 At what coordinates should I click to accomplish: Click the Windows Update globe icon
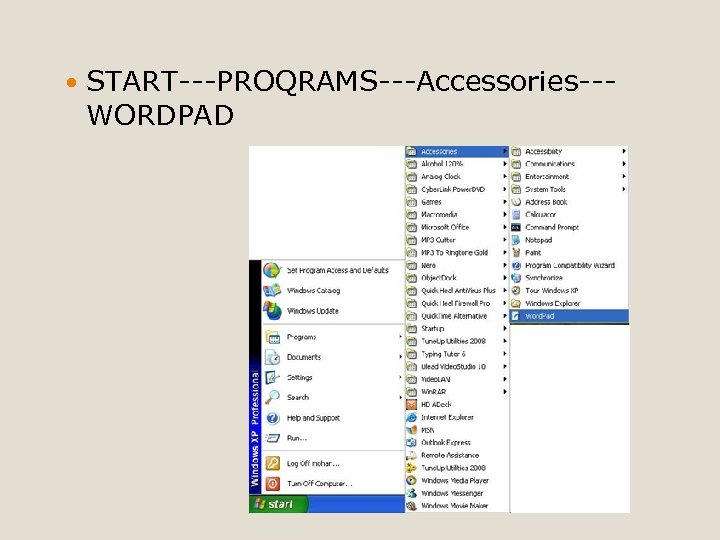point(272,311)
